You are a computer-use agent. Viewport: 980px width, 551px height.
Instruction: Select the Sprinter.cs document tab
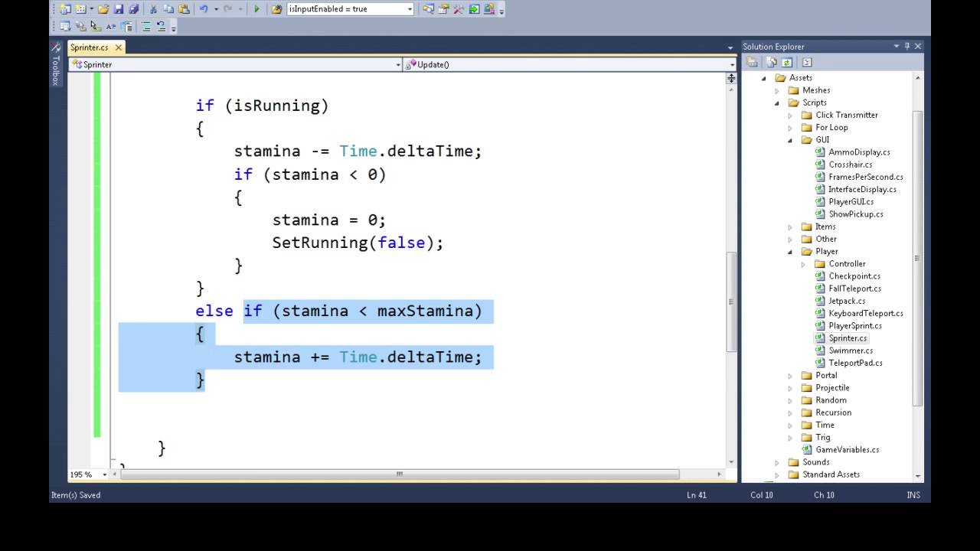click(90, 47)
